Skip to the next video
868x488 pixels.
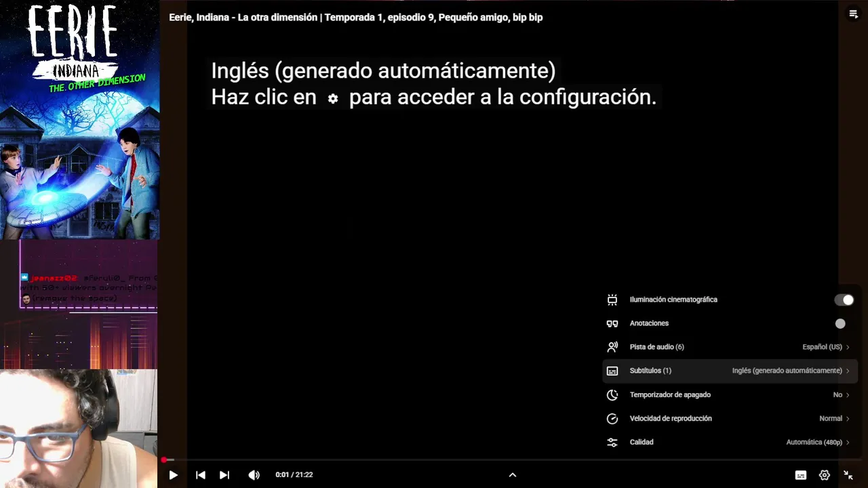click(224, 475)
